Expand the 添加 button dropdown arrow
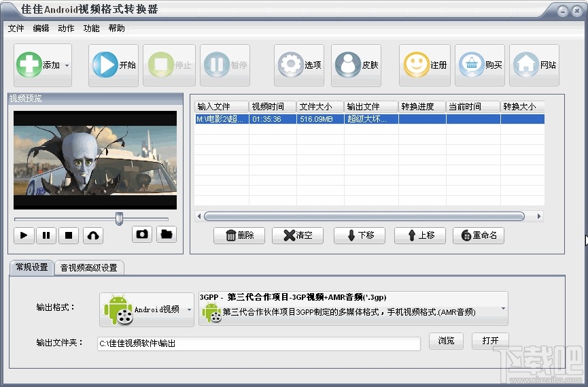The width and height of the screenshot is (588, 387). [67, 65]
